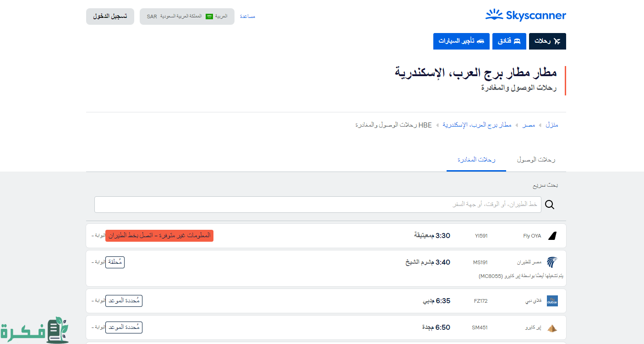644x344 pixels.
Task: Click the Fly OYA airline logo
Action: pyautogui.click(x=552, y=236)
